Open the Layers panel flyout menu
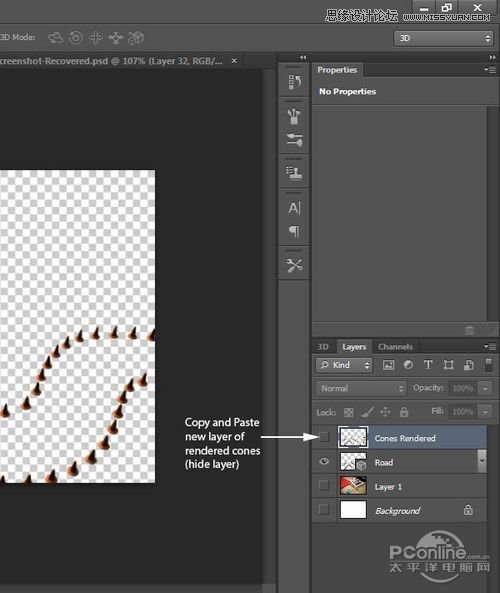500x593 pixels. [490, 346]
